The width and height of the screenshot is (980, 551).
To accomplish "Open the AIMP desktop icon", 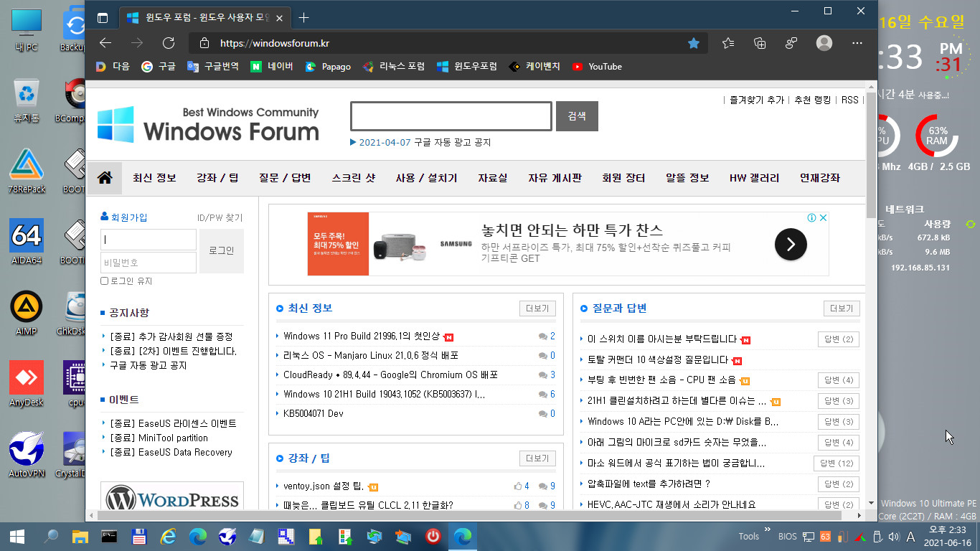I will pos(27,312).
